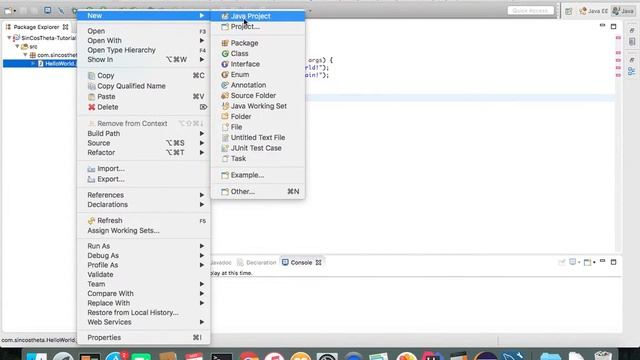Click the Source Folder icon

225,96
